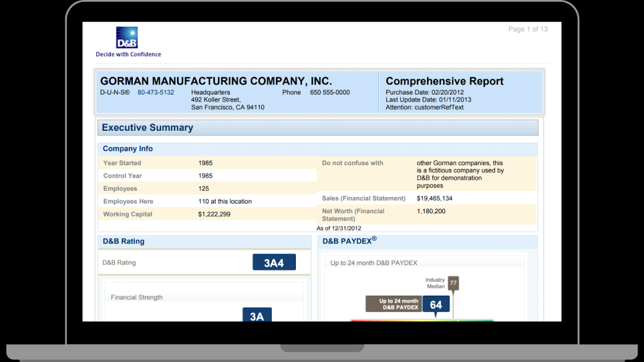
Task: Click the 64 PAYDEX score badge
Action: pyautogui.click(x=436, y=304)
